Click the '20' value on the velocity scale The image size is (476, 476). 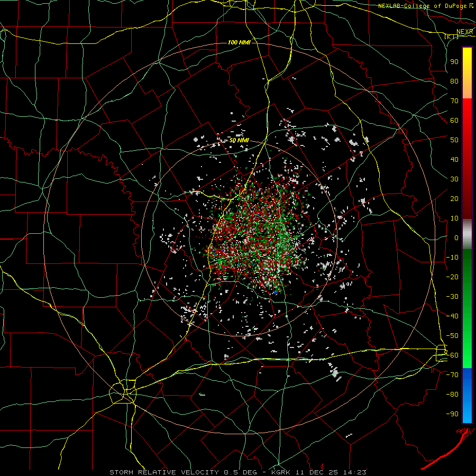click(x=454, y=198)
